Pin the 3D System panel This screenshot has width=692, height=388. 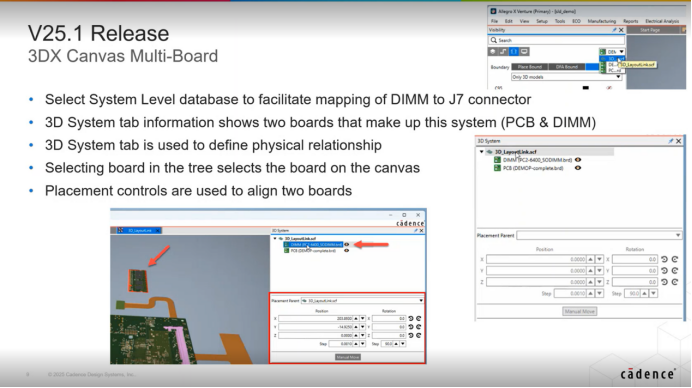671,141
